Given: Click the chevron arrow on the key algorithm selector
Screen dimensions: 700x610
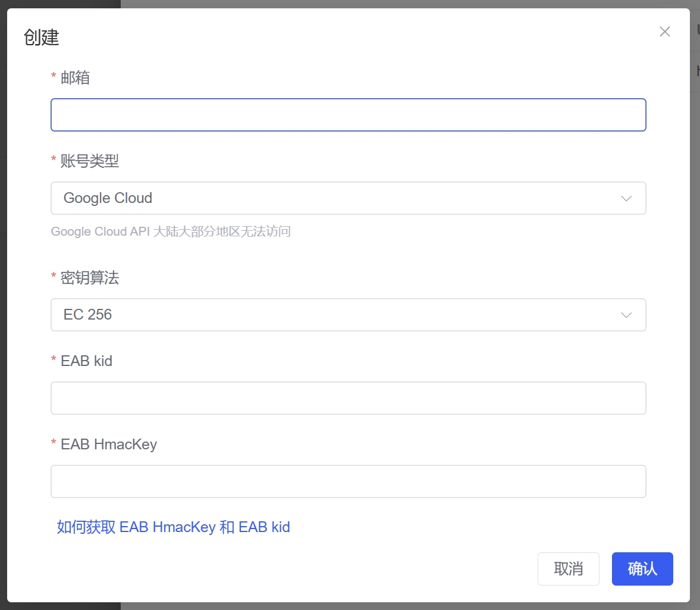Looking at the screenshot, I should [626, 315].
